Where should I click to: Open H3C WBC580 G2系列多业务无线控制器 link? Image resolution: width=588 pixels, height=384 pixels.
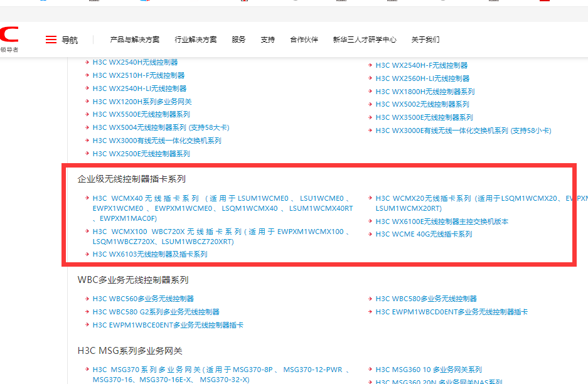pyautogui.click(x=156, y=312)
